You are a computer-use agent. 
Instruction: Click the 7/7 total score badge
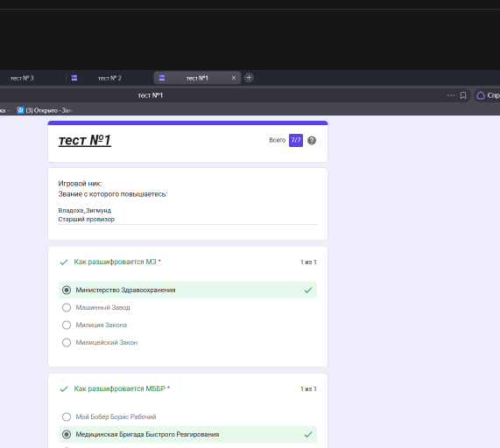(x=296, y=141)
